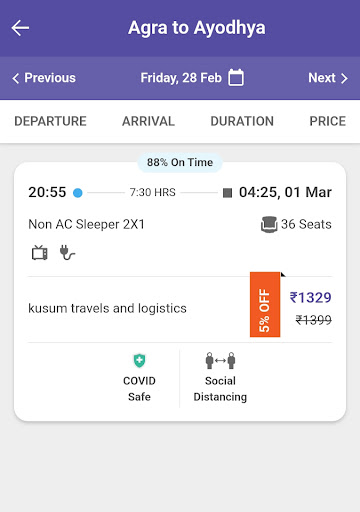The width and height of the screenshot is (360, 512).
Task: Go to Previous day
Action: pos(44,78)
